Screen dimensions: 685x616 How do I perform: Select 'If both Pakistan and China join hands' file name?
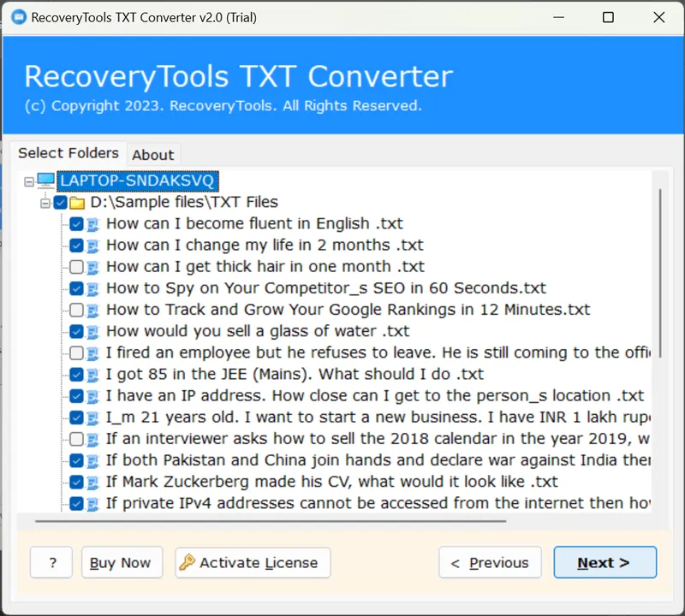pyautogui.click(x=378, y=460)
